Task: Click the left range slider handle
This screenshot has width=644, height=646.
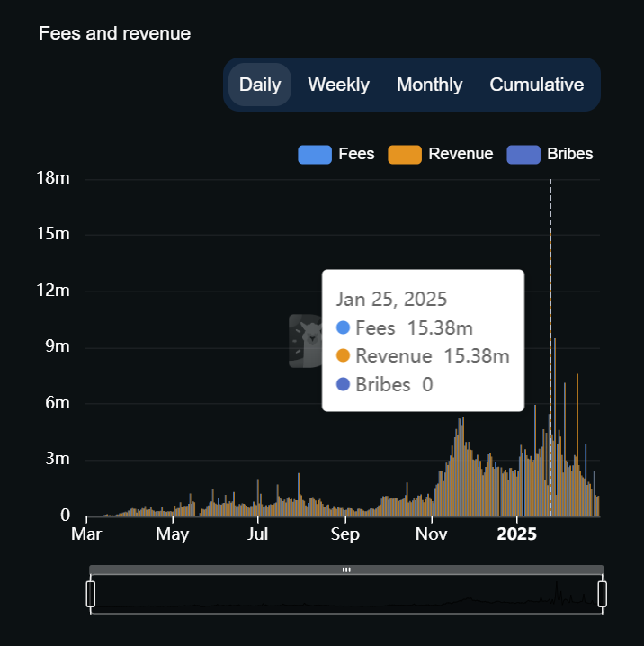Action: 91,594
